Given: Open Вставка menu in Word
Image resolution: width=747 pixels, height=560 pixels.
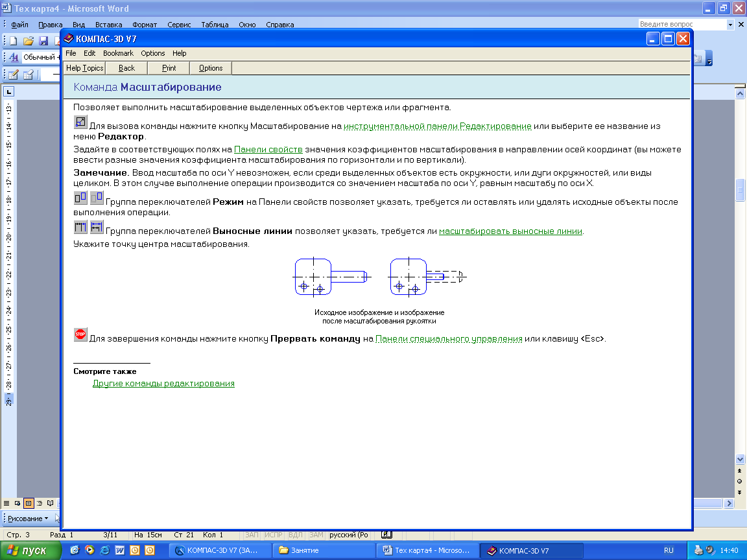Looking at the screenshot, I should [109, 25].
